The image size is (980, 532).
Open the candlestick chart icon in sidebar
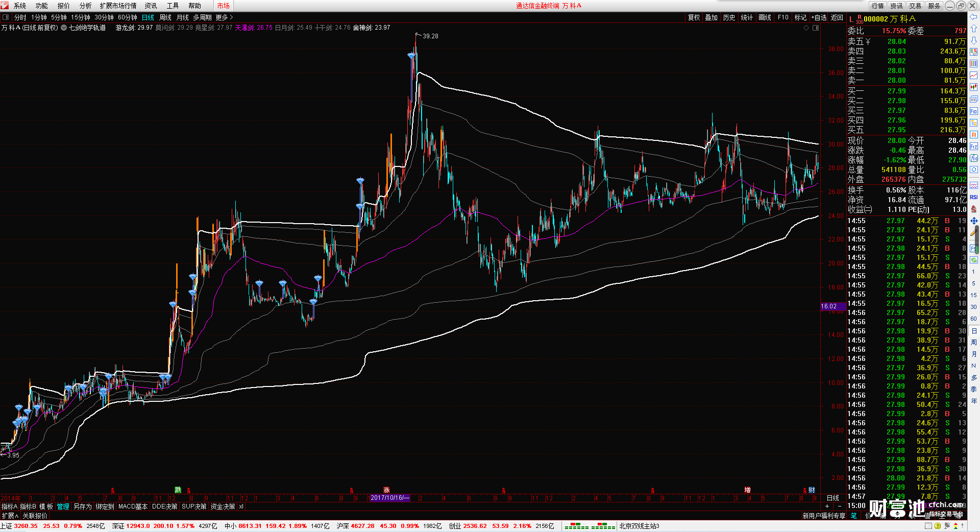point(973,87)
